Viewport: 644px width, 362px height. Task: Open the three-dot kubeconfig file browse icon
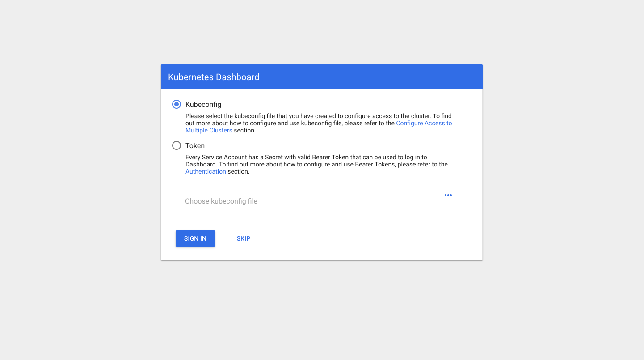[448, 195]
